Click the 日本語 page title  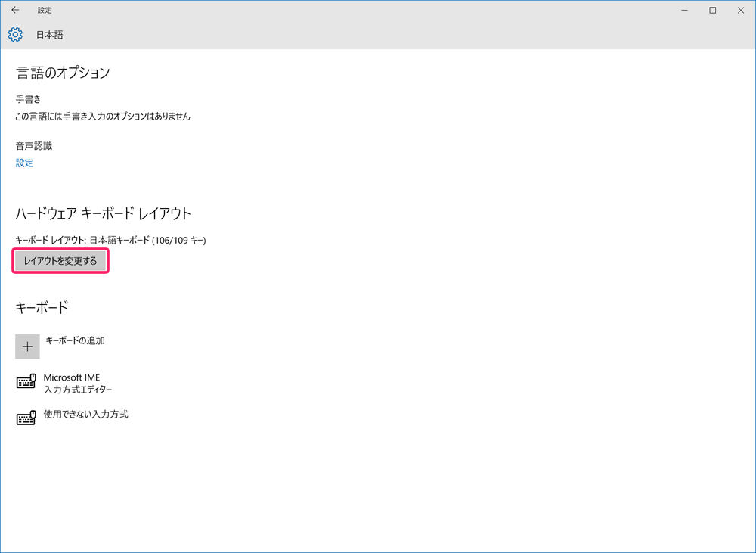50,35
